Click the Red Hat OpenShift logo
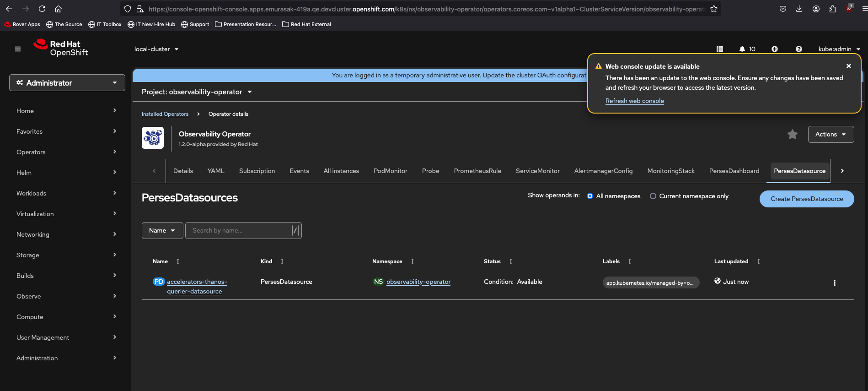868x391 pixels. pyautogui.click(x=61, y=48)
